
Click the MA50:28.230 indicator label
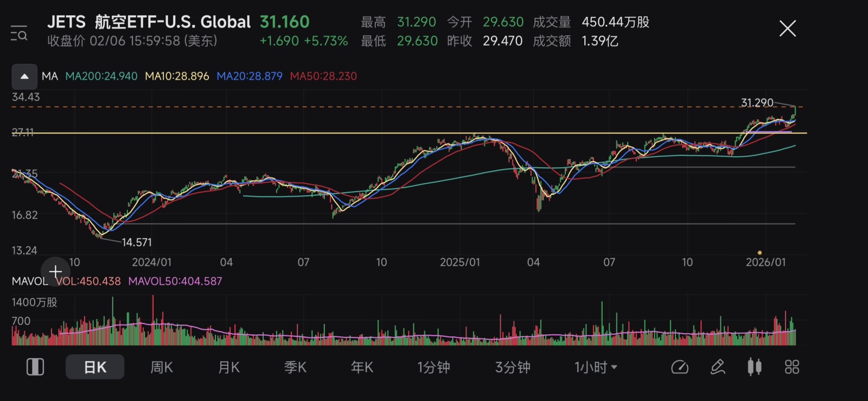tap(323, 77)
